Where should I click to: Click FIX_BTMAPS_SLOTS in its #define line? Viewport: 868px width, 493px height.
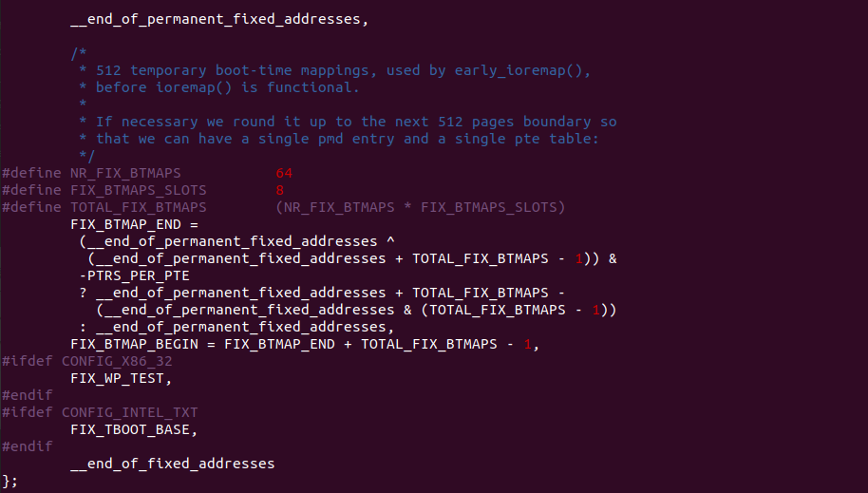138,190
